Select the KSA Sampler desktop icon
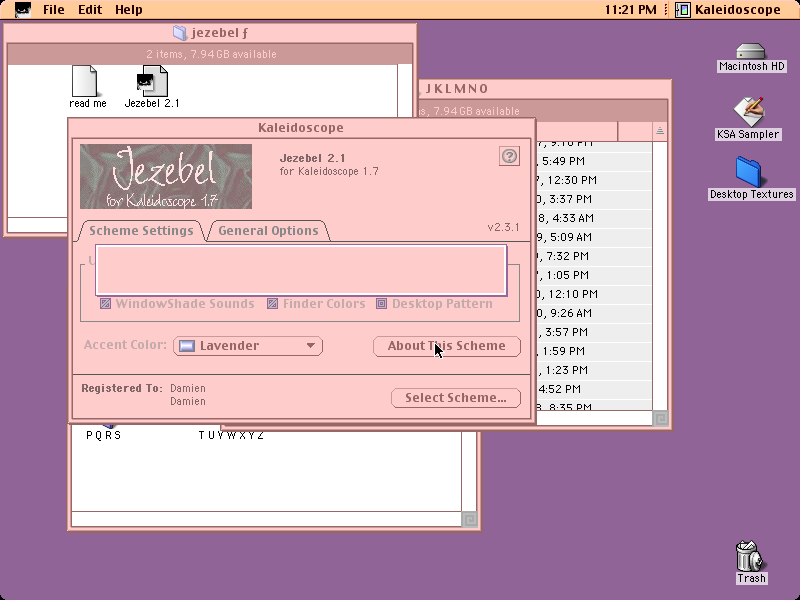Screen dimensions: 800x600 748,112
